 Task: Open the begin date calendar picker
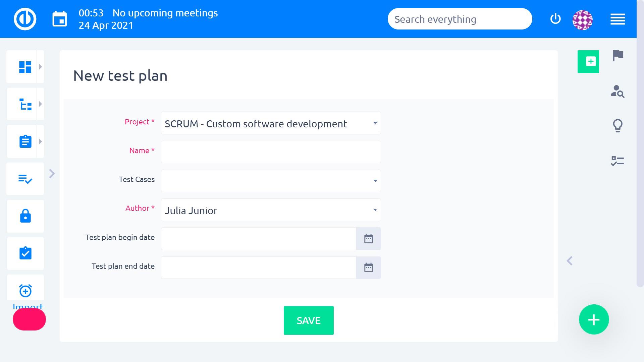368,239
